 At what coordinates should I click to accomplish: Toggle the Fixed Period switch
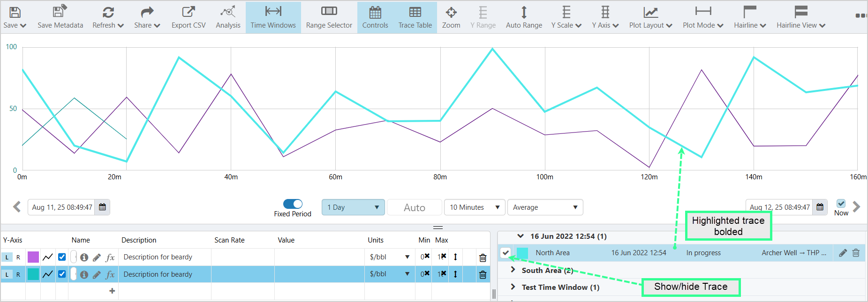(x=293, y=204)
